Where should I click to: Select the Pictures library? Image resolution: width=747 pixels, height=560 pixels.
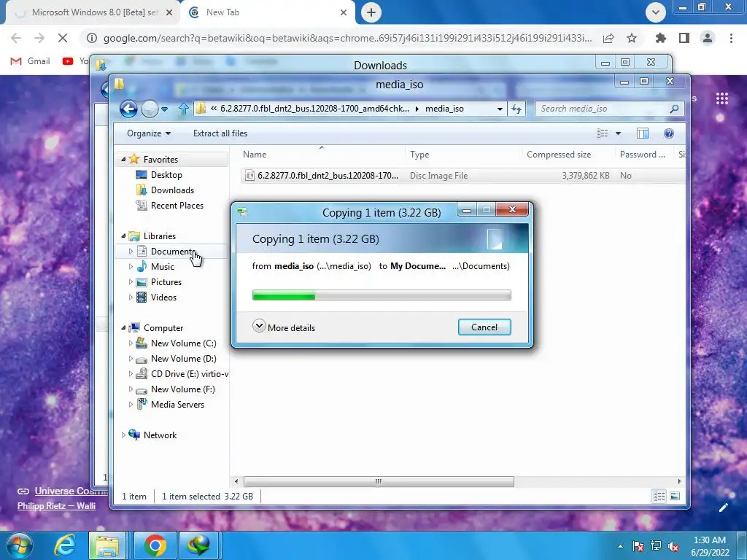pyautogui.click(x=166, y=282)
